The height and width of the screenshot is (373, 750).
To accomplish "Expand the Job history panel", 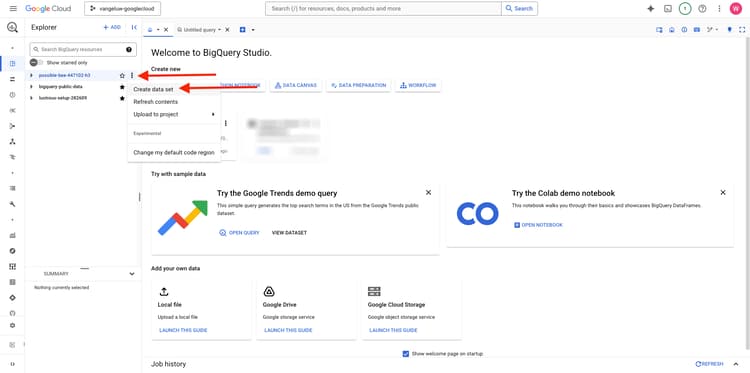I will click(736, 364).
